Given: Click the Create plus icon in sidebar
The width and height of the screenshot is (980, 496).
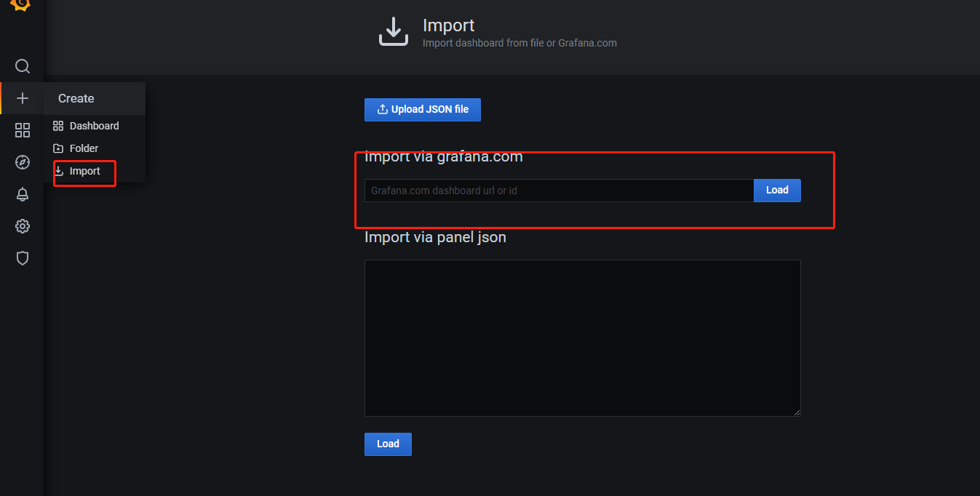Looking at the screenshot, I should click(23, 98).
